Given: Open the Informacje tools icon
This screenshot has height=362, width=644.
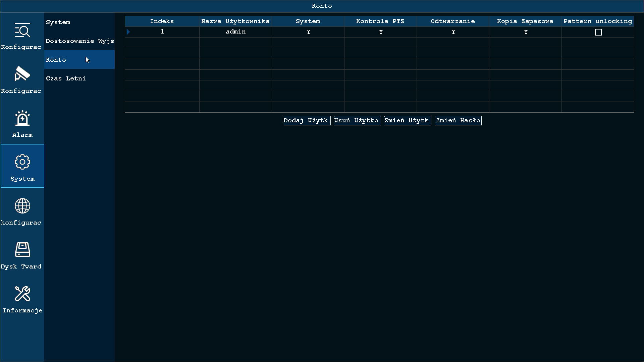Looking at the screenshot, I should coord(22,294).
